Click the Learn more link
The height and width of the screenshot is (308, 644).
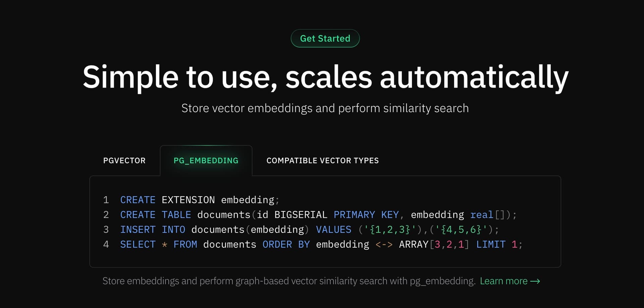pos(504,281)
